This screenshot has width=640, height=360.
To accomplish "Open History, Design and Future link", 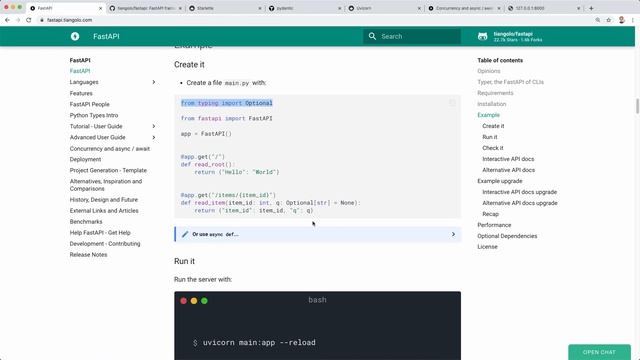I will [x=103, y=200].
